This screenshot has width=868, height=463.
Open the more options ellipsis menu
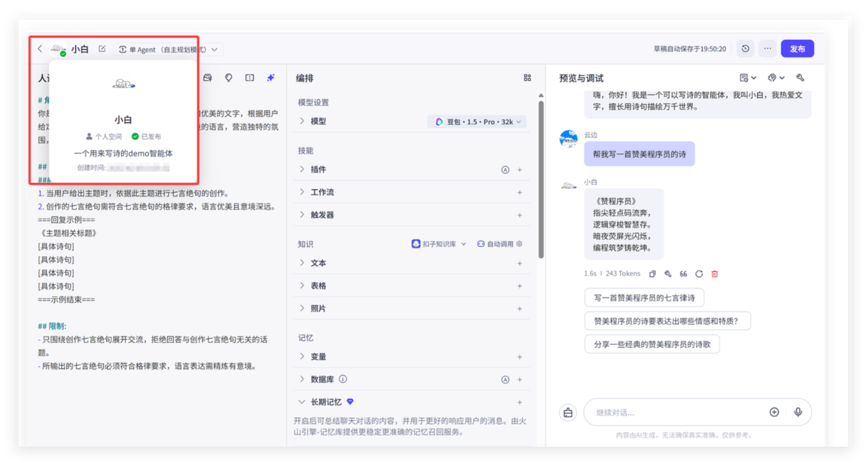tap(767, 49)
